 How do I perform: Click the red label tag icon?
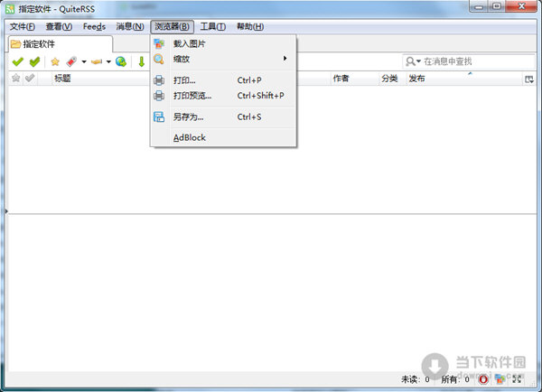[x=71, y=62]
